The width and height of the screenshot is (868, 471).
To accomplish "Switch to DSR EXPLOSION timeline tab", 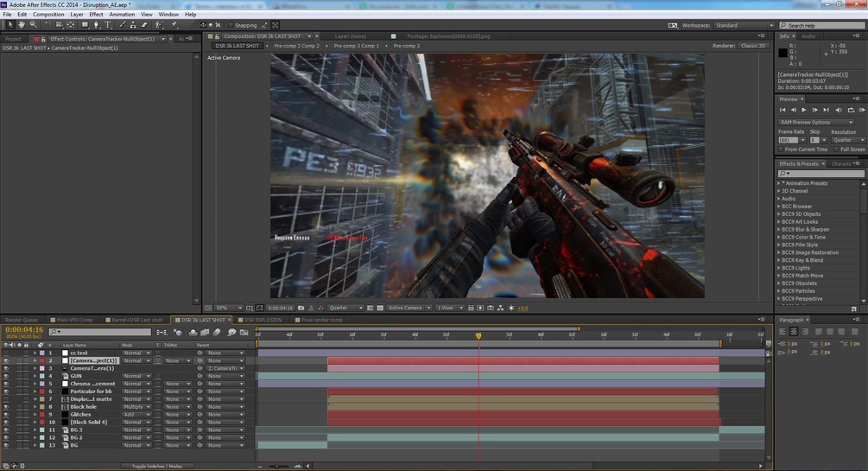I will (x=263, y=320).
